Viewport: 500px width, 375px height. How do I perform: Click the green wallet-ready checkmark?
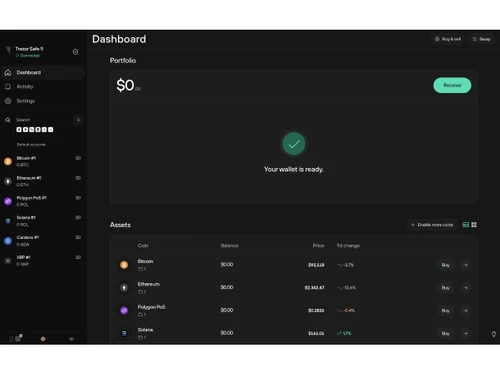(x=294, y=144)
